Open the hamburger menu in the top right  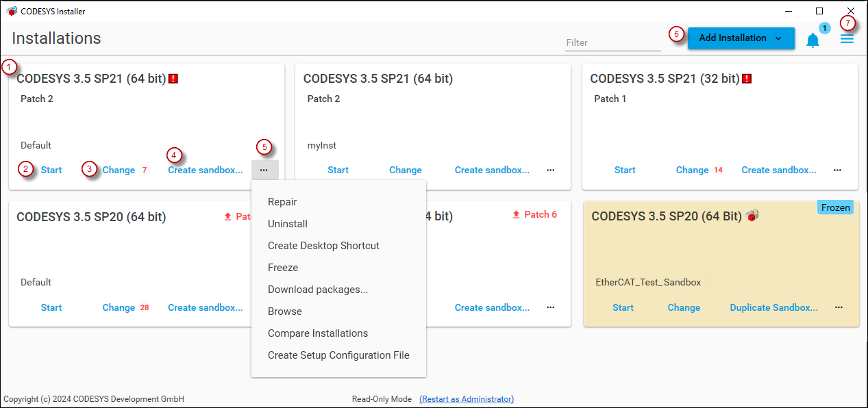tap(847, 38)
